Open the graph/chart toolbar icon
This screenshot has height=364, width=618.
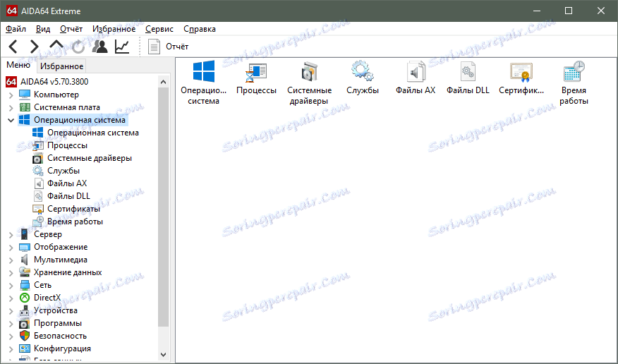(122, 47)
